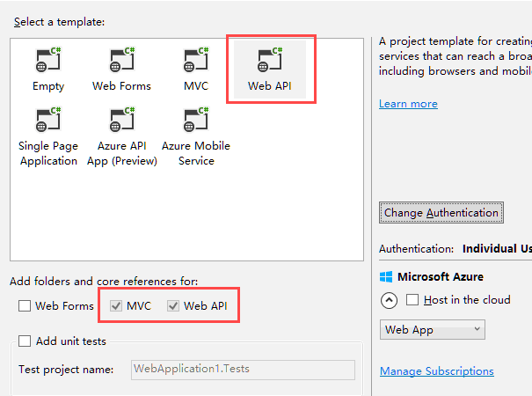
Task: Enable Host in the cloud checkbox
Action: pos(412,299)
